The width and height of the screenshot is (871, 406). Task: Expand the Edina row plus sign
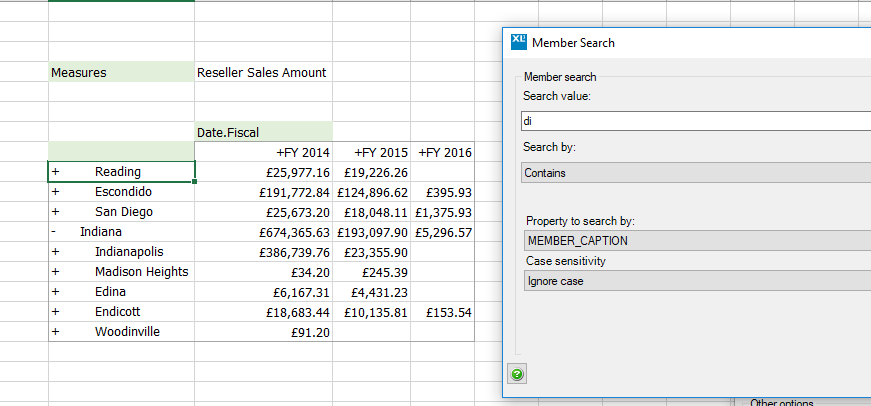[55, 292]
